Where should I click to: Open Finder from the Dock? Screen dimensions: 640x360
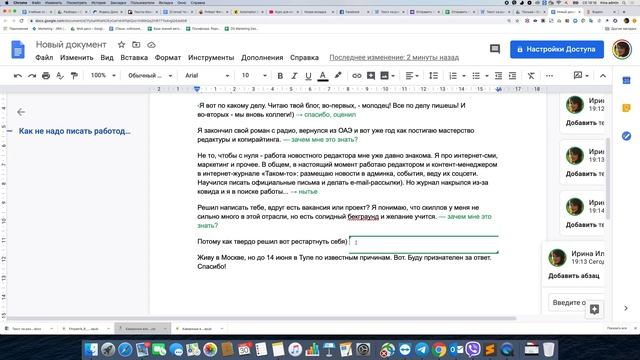91,349
